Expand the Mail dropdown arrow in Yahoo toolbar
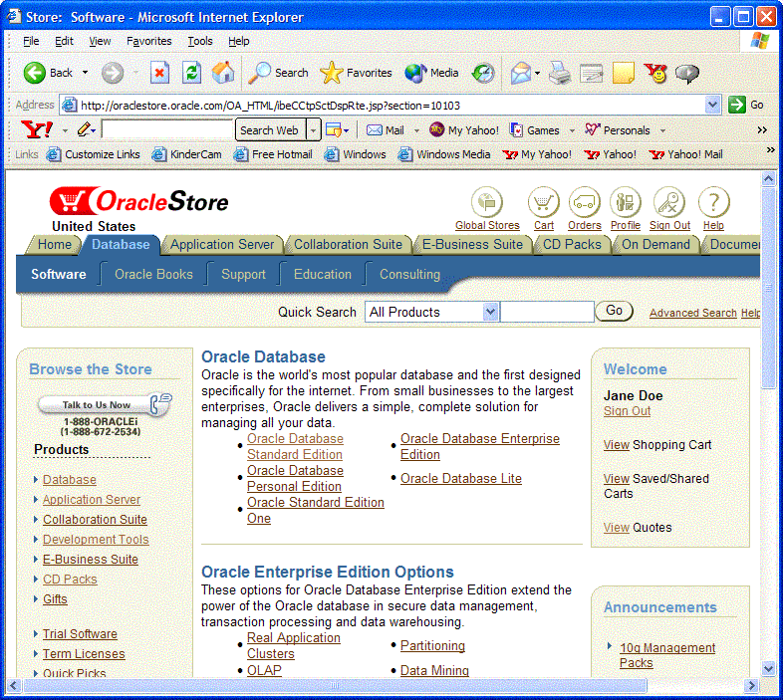The width and height of the screenshot is (783, 700). click(416, 130)
